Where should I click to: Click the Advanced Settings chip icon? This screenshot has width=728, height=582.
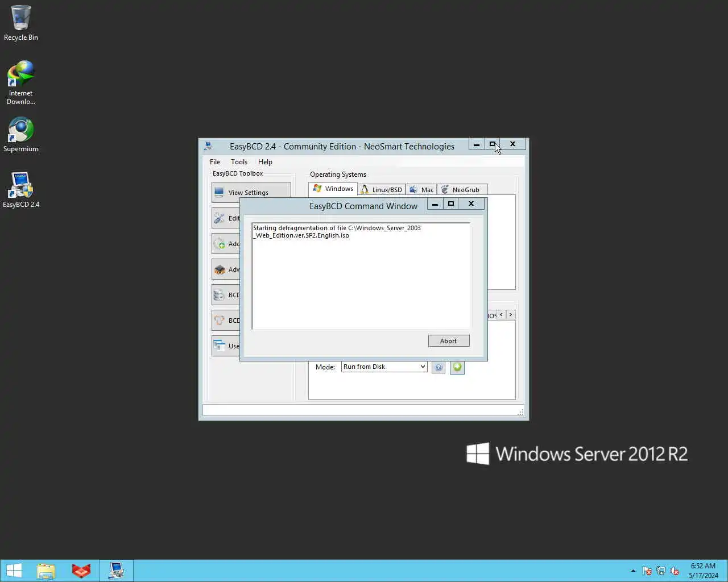[x=220, y=269]
